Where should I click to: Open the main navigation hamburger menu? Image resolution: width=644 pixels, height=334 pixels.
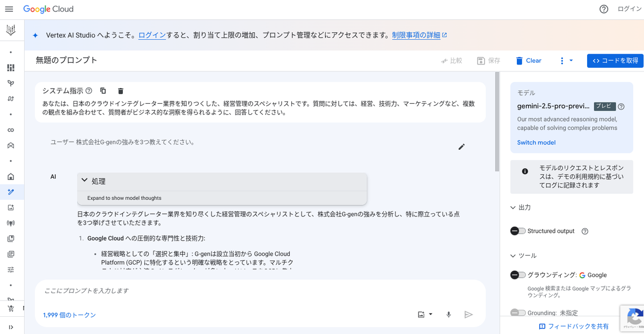pyautogui.click(x=9, y=9)
